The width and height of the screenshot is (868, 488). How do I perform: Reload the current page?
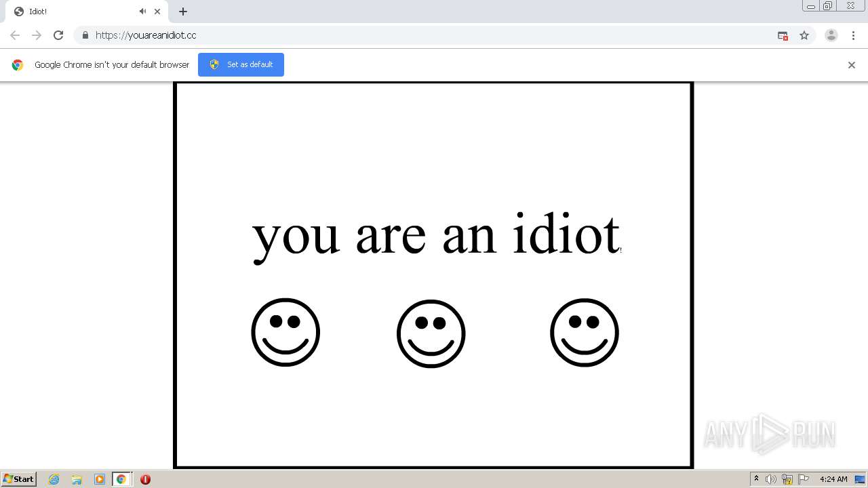coord(58,35)
